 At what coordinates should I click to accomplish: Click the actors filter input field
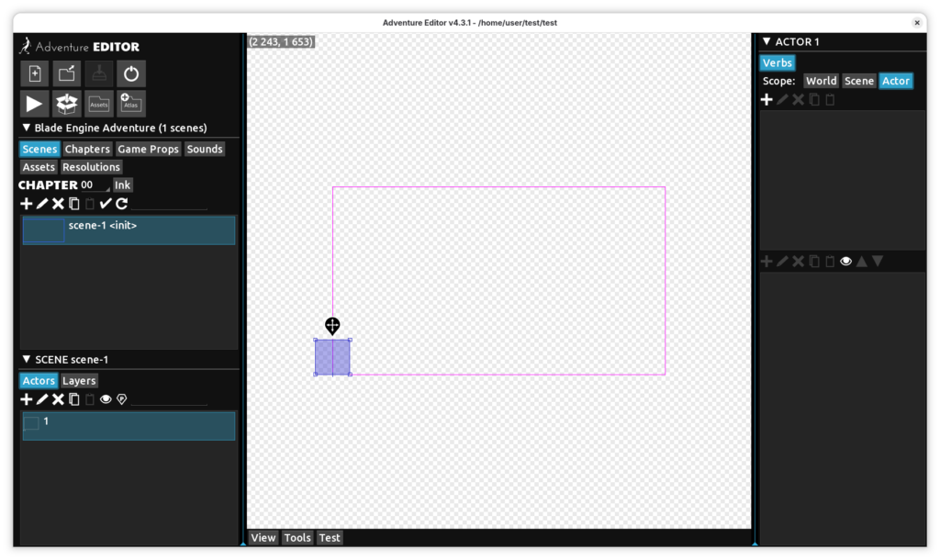[x=169, y=399]
